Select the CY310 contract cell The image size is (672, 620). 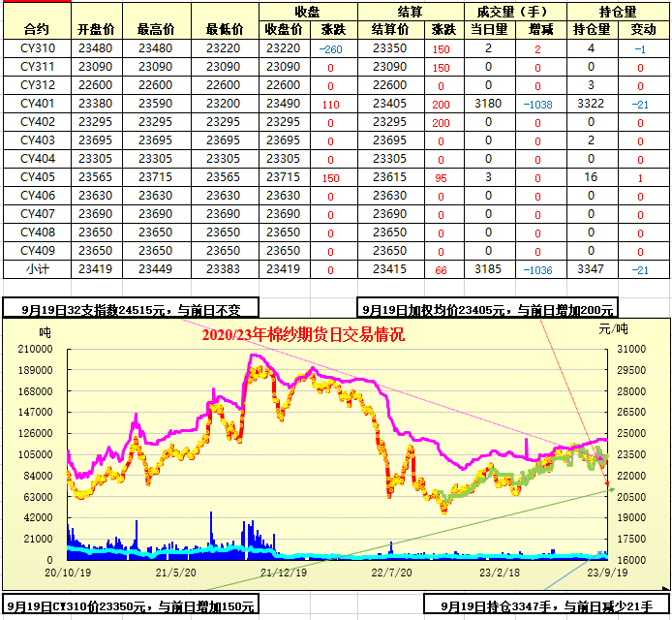pos(37,48)
